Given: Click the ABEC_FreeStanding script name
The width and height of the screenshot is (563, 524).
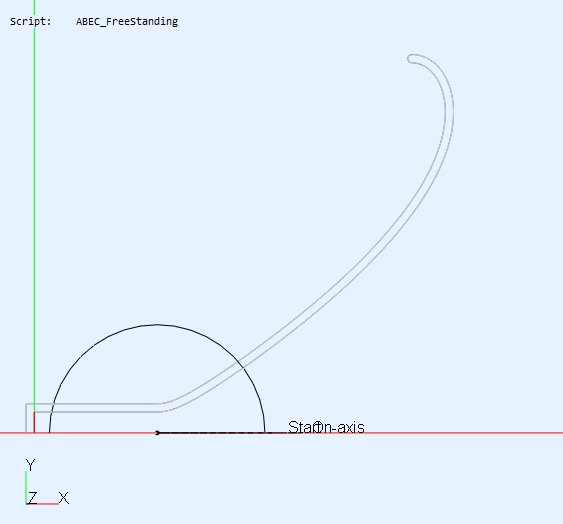Looking at the screenshot, I should [x=127, y=22].
